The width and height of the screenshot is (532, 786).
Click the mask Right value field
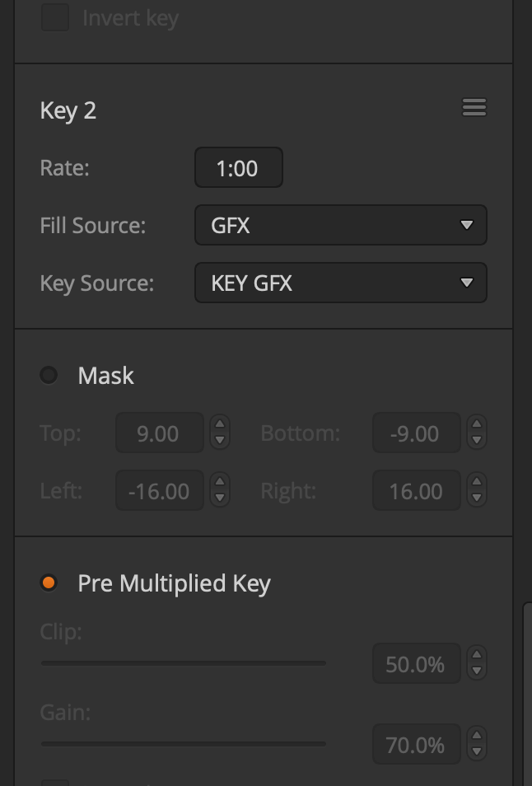pos(416,491)
